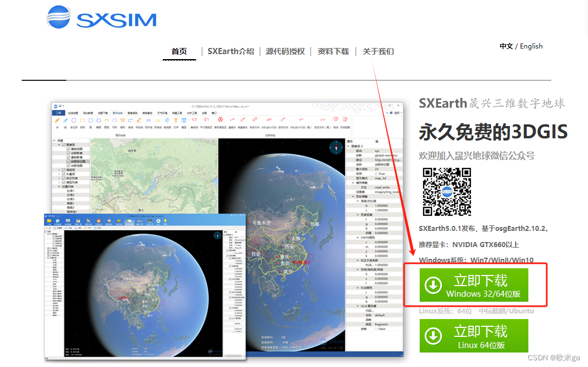This screenshot has width=588, height=367.
Task: Click the SXSIM logo at top left
Action: coord(100,18)
